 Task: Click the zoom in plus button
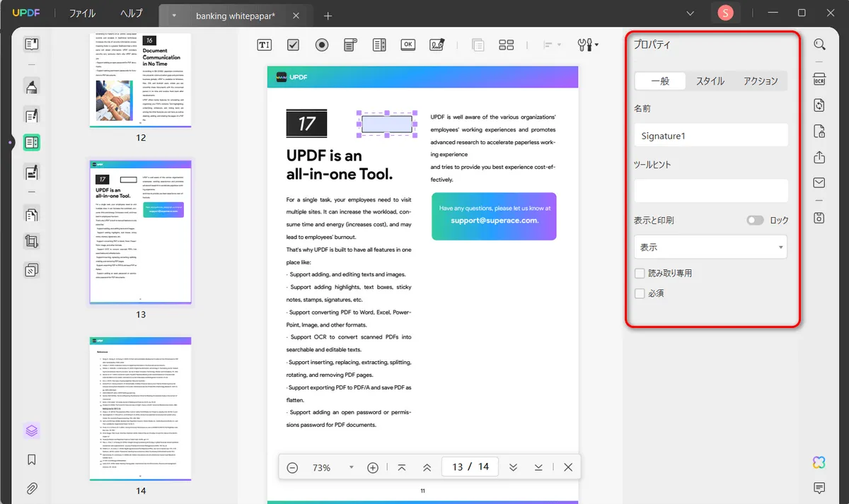[x=373, y=467]
